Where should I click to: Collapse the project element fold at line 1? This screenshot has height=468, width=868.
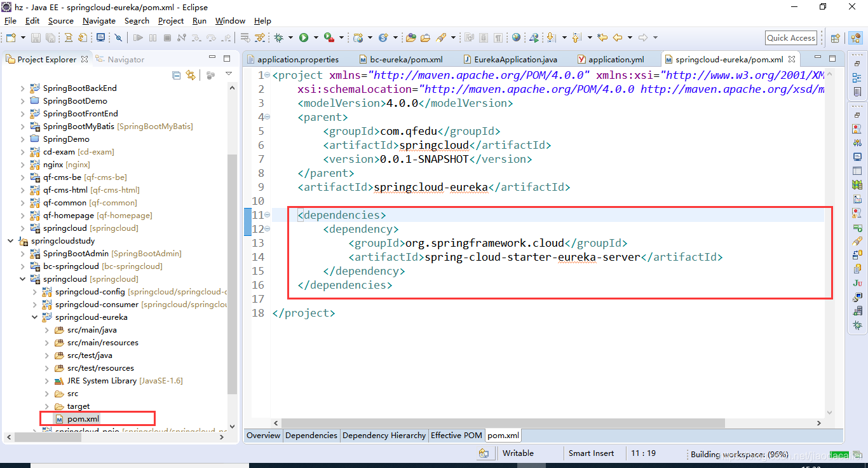pyautogui.click(x=267, y=75)
